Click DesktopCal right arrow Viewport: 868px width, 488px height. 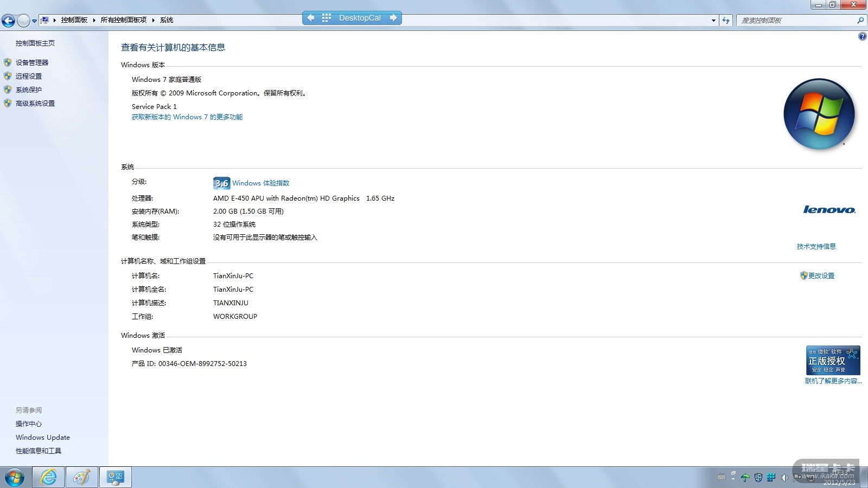tap(393, 18)
